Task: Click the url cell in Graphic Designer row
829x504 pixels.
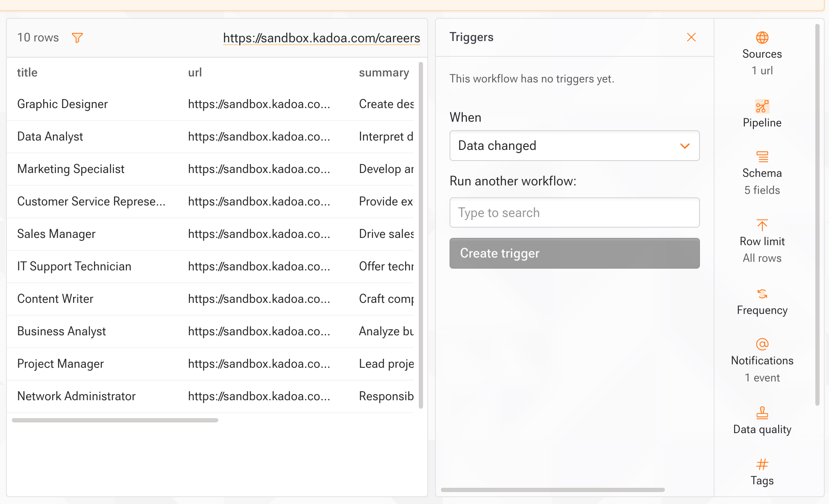Action: click(259, 104)
